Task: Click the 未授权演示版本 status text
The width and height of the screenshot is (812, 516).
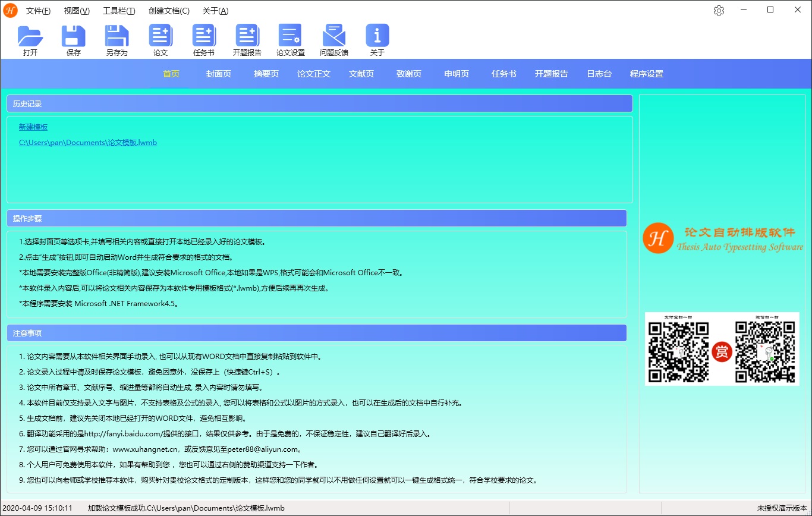Action: click(782, 508)
